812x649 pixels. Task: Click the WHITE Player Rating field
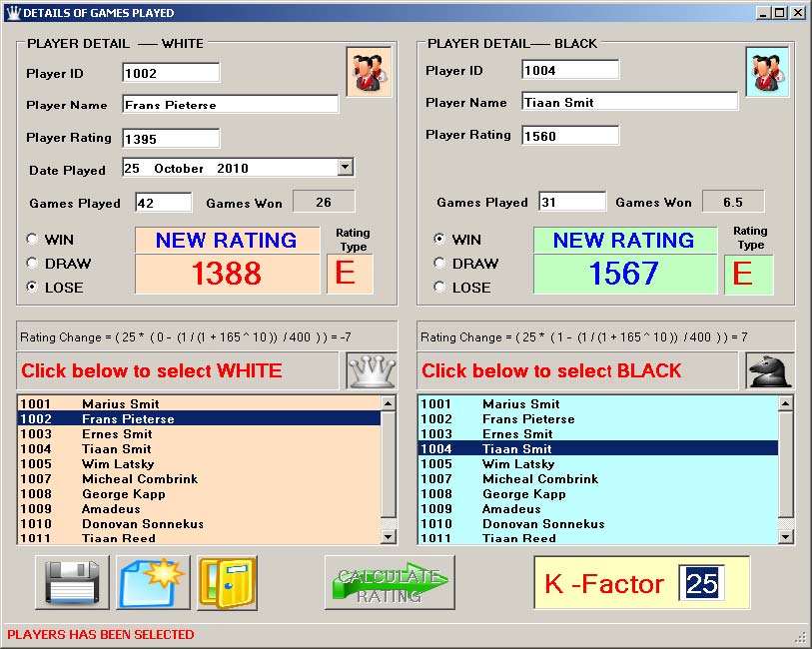[x=171, y=138]
